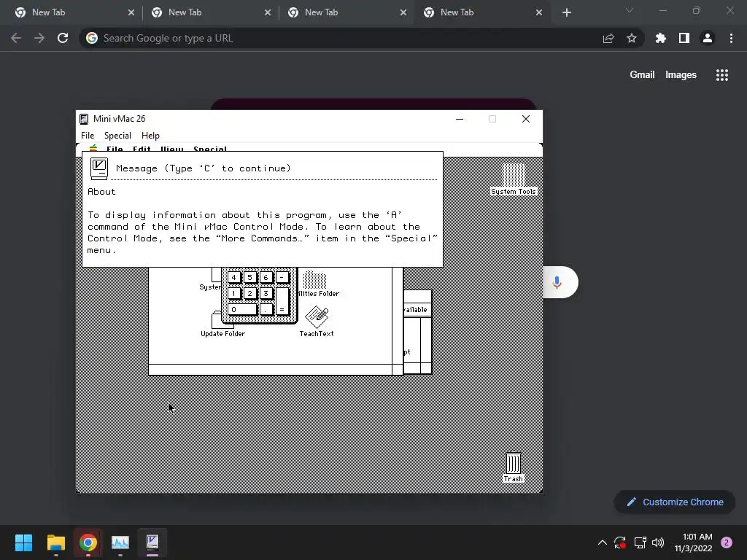The height and width of the screenshot is (560, 747).
Task: Open Mini vMac Help menu
Action: [150, 136]
